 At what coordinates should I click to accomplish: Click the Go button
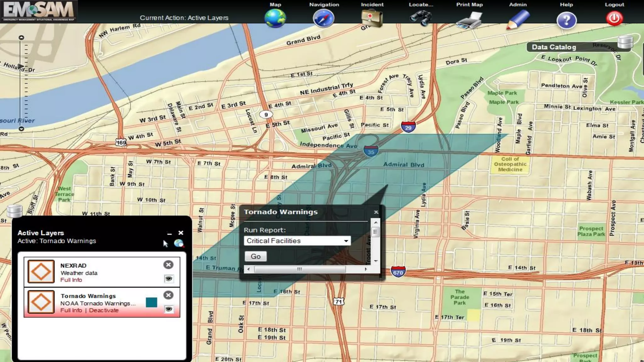click(255, 256)
